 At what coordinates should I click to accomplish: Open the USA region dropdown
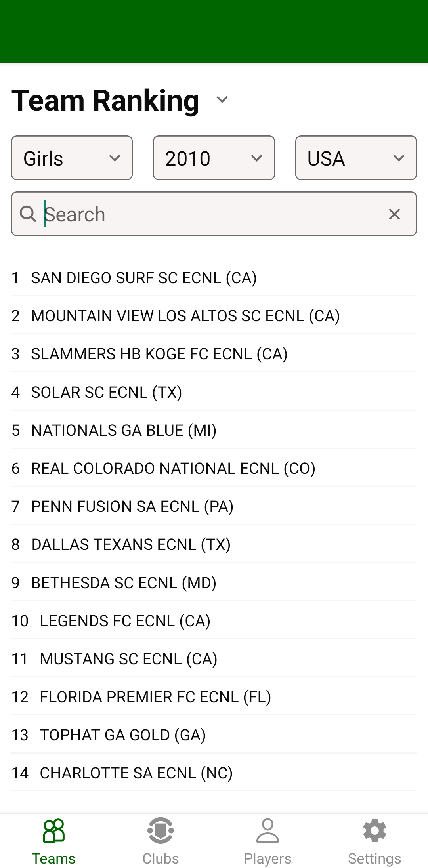tap(356, 158)
